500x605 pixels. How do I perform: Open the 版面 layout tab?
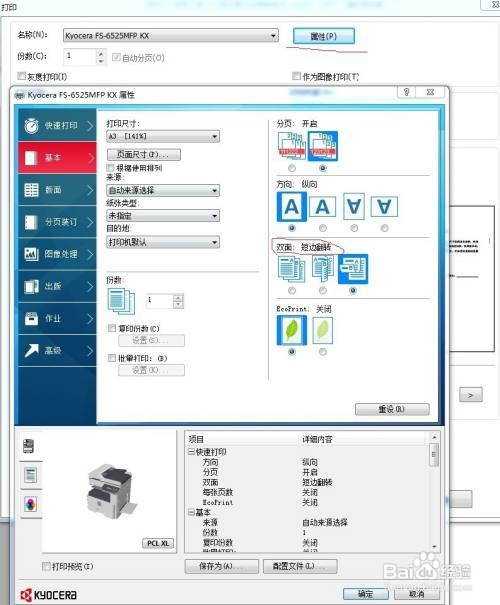[x=57, y=189]
